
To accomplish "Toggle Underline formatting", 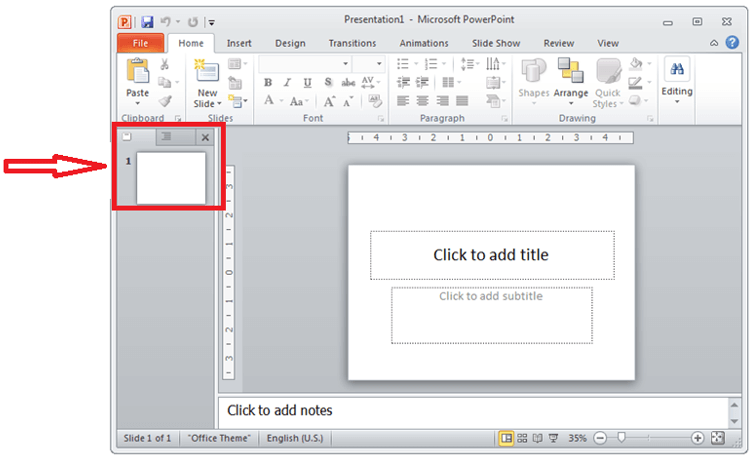I will click(x=307, y=83).
